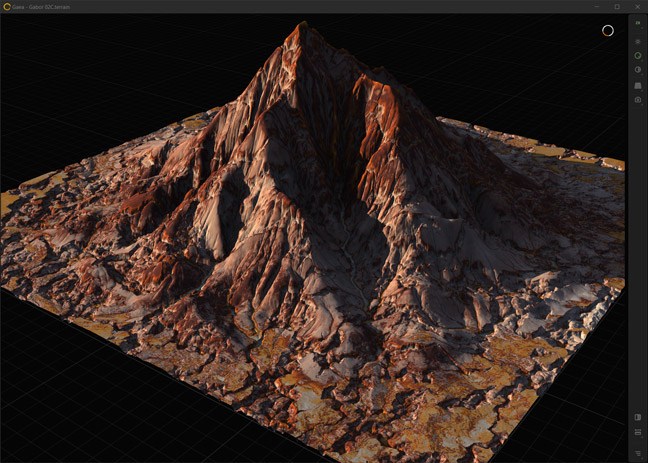The height and width of the screenshot is (463, 648).
Task: Click the stacked layers icon in sidebar
Action: tap(638, 41)
